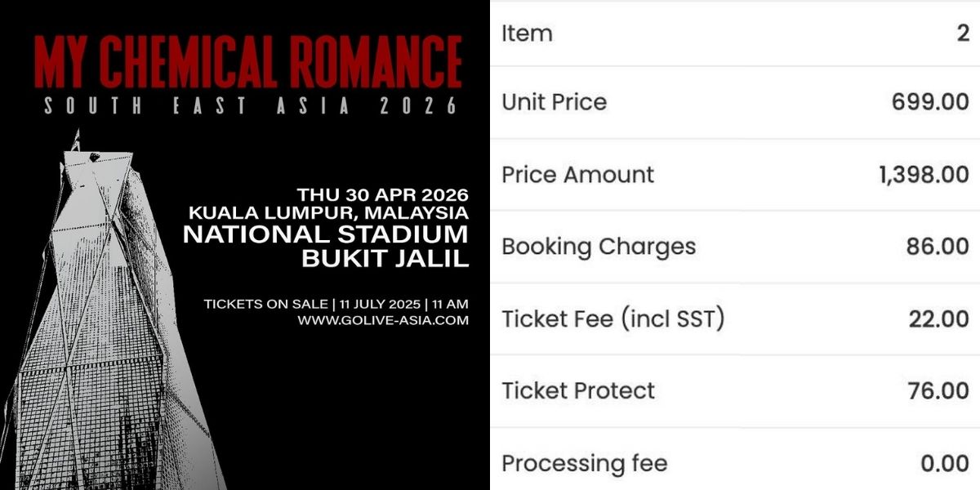This screenshot has width=980, height=490.
Task: Open the WWW.GOLIVE-ASIA.COM link
Action: [x=383, y=320]
